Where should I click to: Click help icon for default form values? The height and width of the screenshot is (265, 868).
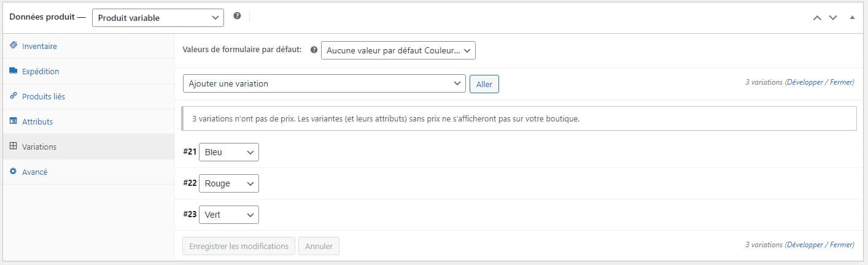314,50
